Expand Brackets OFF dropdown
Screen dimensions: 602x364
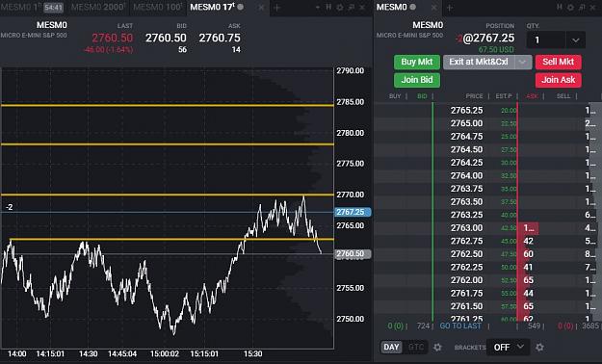tap(508, 347)
